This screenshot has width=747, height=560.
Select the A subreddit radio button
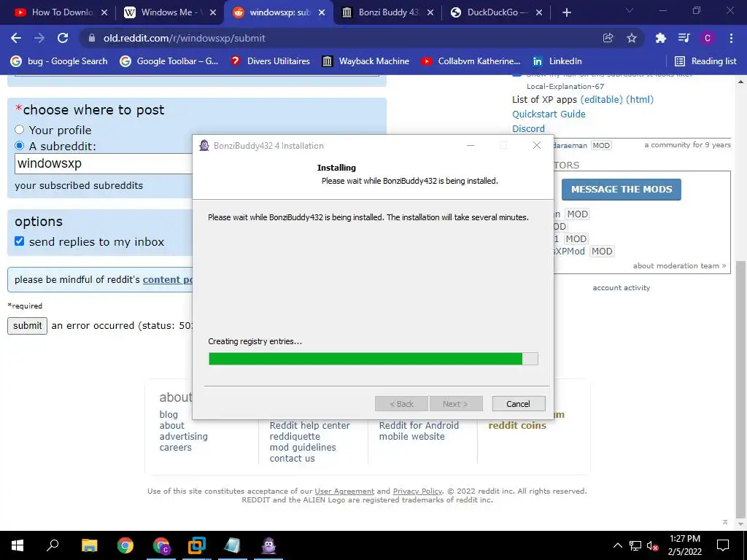click(x=20, y=146)
